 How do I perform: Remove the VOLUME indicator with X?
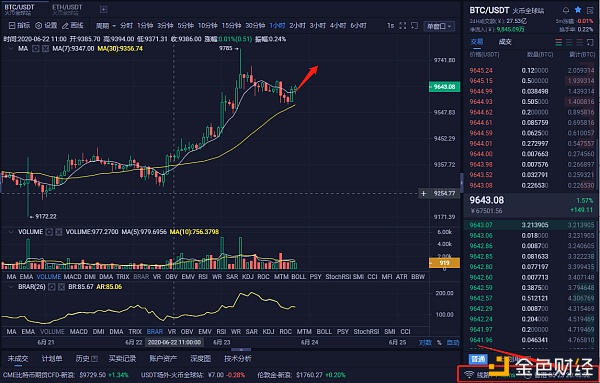pyautogui.click(x=59, y=232)
